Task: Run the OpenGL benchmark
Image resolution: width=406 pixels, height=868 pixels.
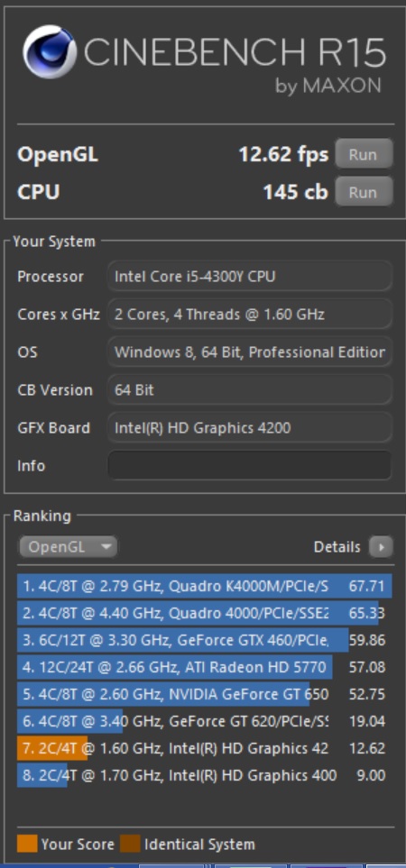Action: coord(364,154)
